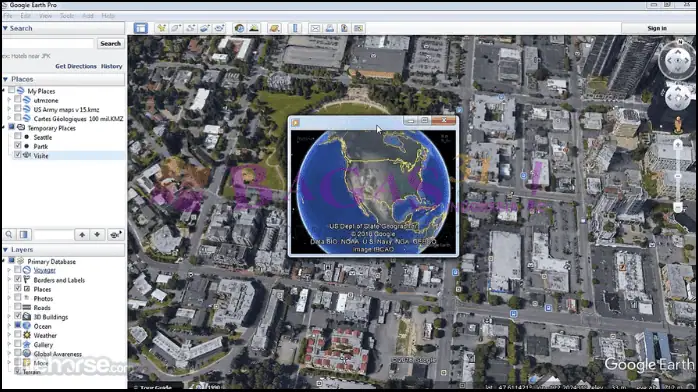Select the Ruler tool
Screen dimensions: 698x392
(295, 28)
